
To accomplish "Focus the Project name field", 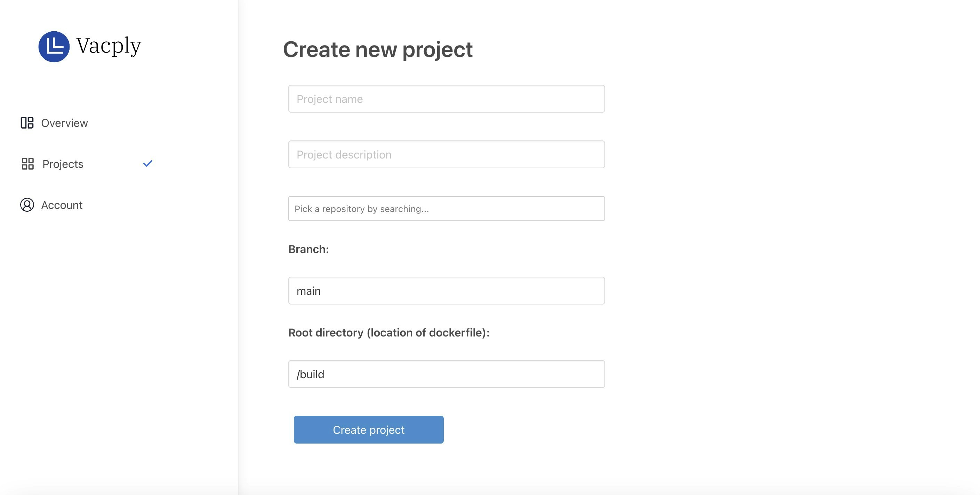I will (x=447, y=99).
